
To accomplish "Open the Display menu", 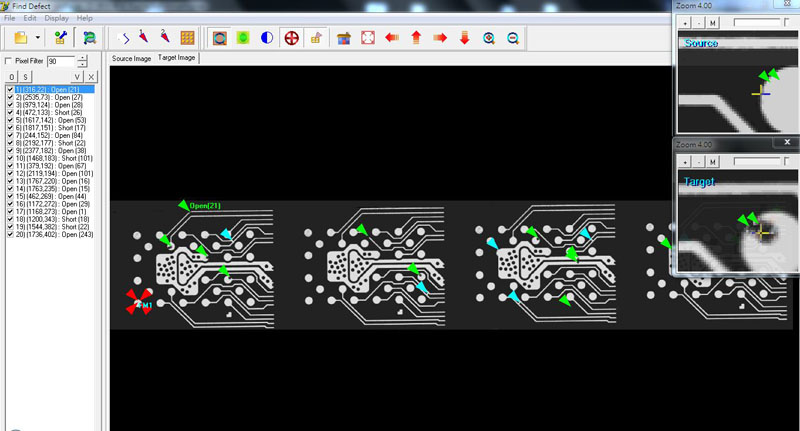I will (57, 18).
